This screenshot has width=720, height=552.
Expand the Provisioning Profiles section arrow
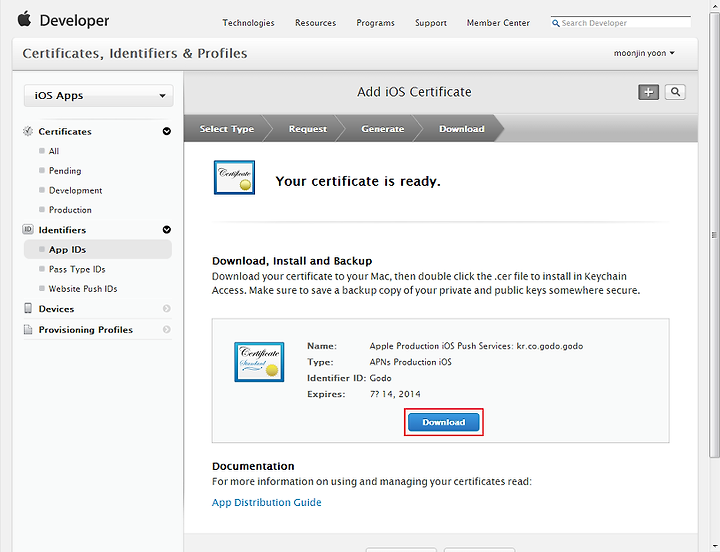(x=167, y=330)
